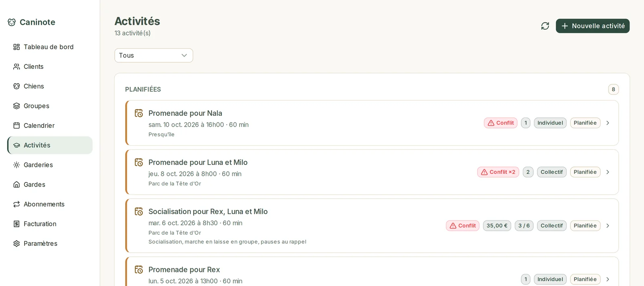This screenshot has width=644, height=286.
Task: Click the Abonnements repeat arrows icon
Action: click(x=17, y=204)
